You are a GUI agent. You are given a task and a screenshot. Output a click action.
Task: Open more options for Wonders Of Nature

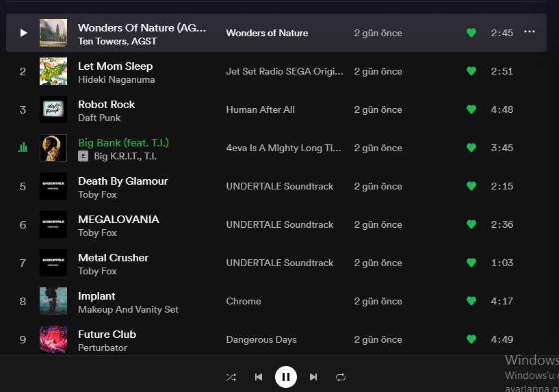tap(530, 31)
